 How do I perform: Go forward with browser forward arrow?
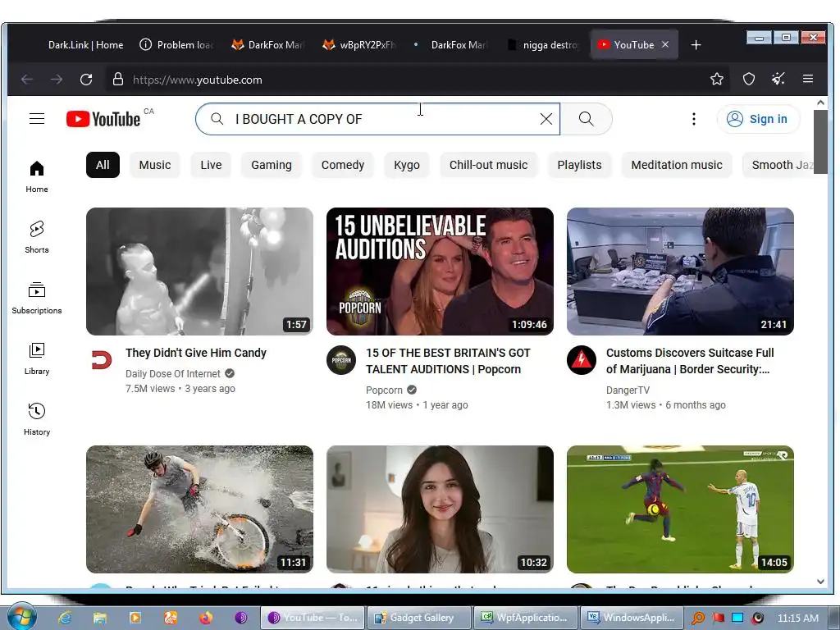click(57, 80)
